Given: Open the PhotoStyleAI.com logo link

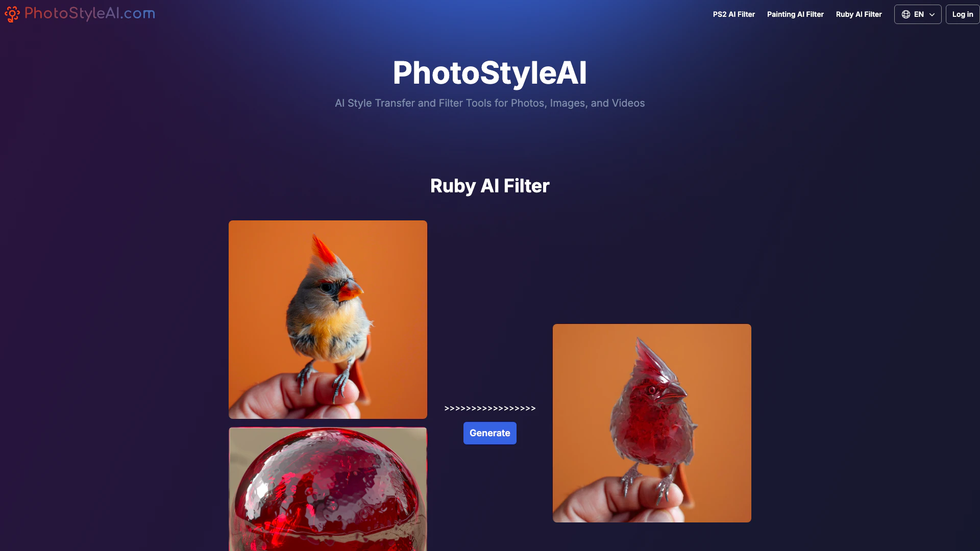Looking at the screenshot, I should tap(80, 14).
